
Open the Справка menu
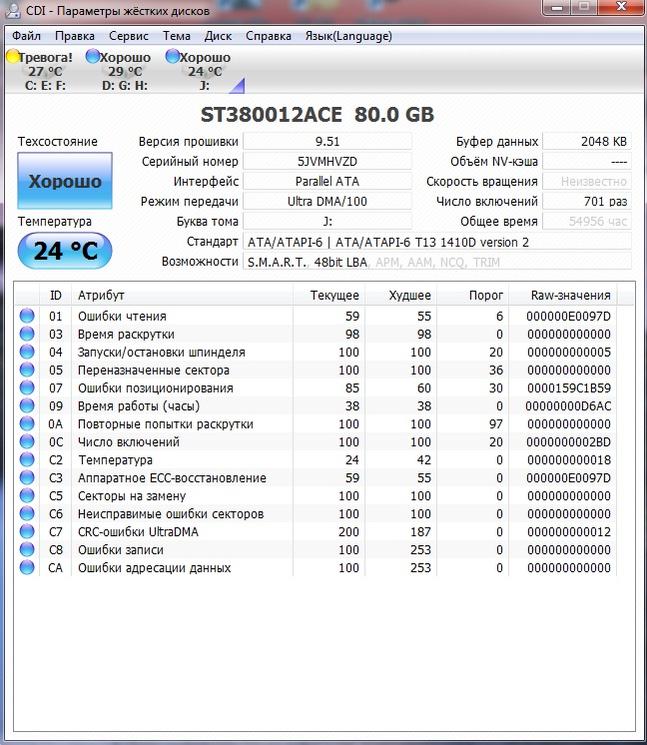pyautogui.click(x=268, y=36)
